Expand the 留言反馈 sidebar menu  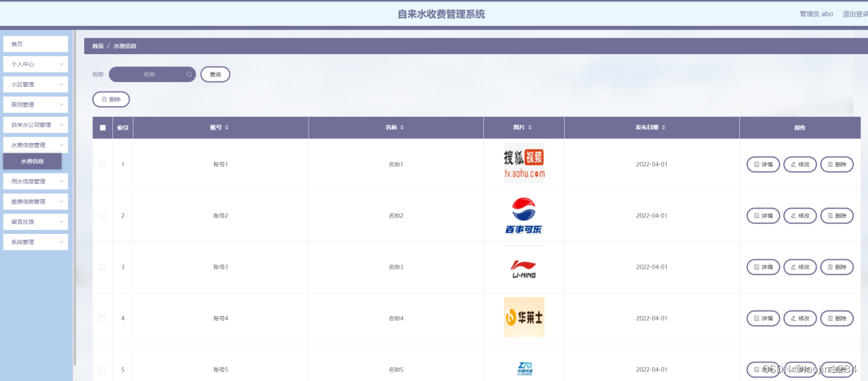tap(36, 222)
